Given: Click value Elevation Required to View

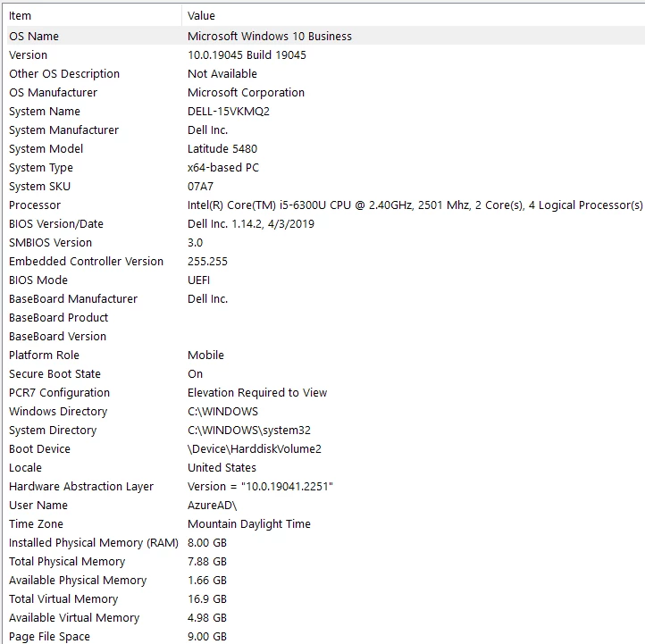Looking at the screenshot, I should tap(257, 393).
